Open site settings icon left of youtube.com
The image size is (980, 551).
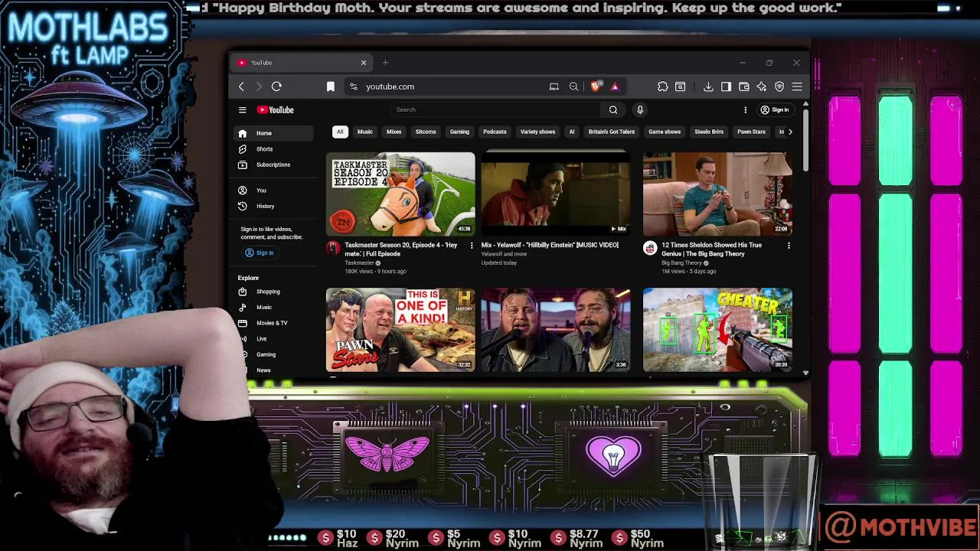tap(353, 86)
